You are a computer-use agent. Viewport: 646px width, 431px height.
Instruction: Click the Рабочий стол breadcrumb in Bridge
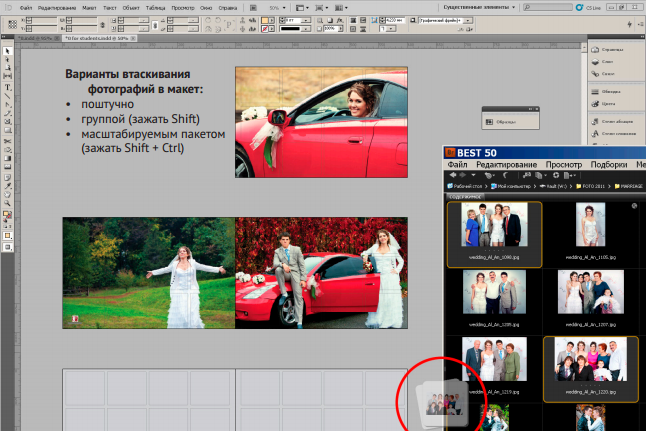pyautogui.click(x=465, y=186)
